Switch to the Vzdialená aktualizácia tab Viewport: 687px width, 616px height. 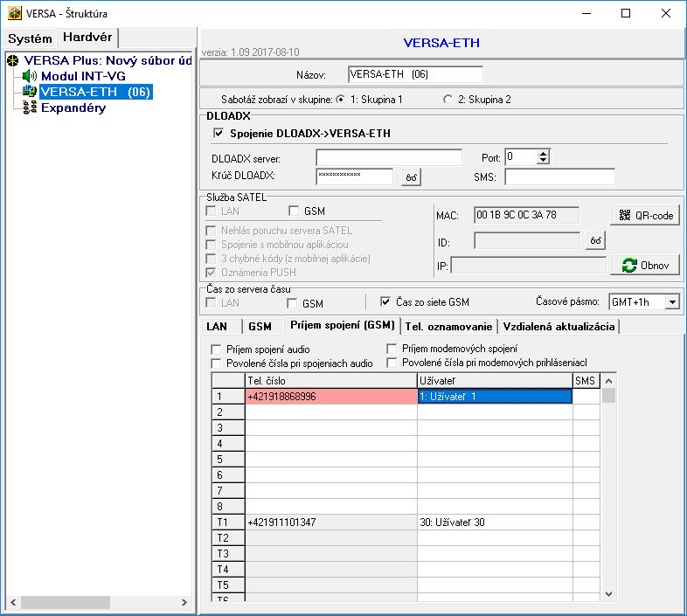559,327
